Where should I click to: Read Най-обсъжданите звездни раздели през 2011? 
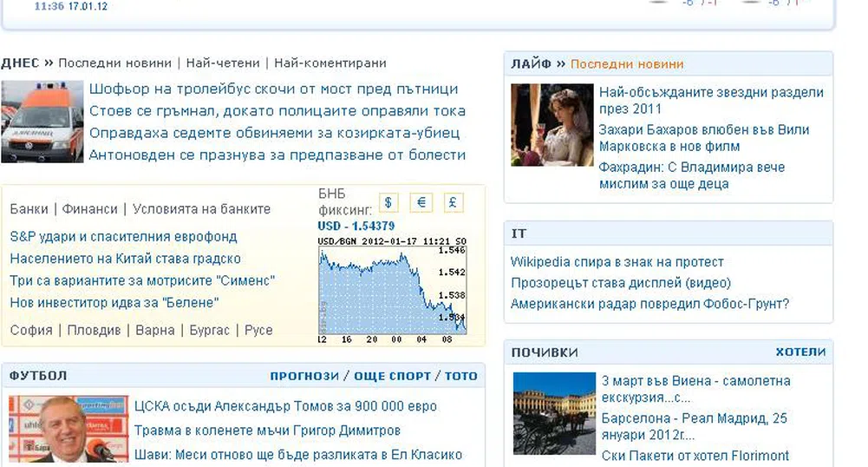pos(711,101)
